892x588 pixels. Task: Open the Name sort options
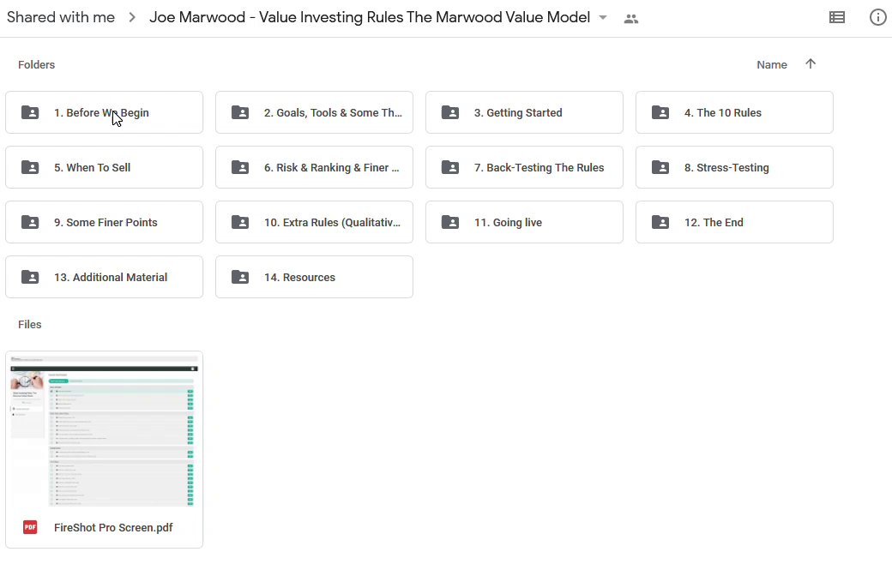[771, 64]
